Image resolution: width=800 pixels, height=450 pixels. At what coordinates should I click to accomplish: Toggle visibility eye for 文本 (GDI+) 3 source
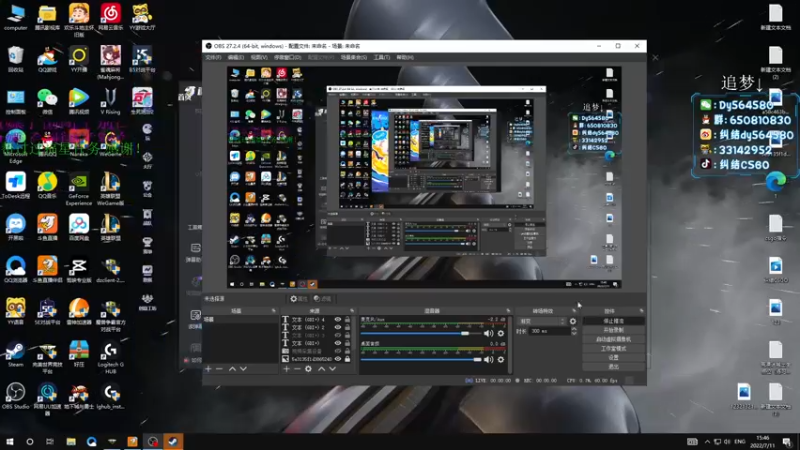(338, 335)
